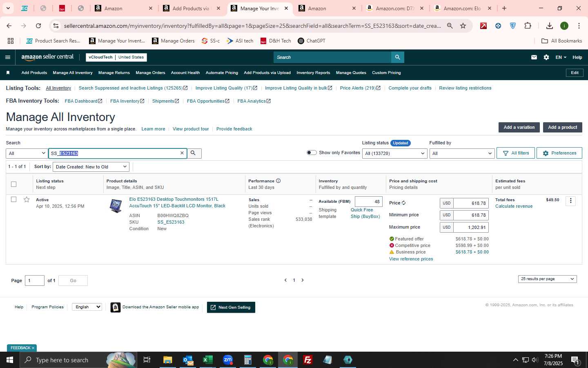Check the Elo E523163 row checkbox
588x368 pixels.
(x=13, y=200)
